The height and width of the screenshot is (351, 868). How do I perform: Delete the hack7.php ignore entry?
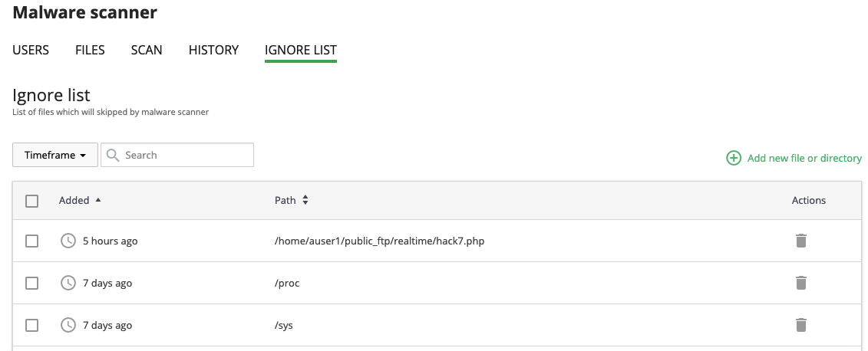click(x=801, y=241)
